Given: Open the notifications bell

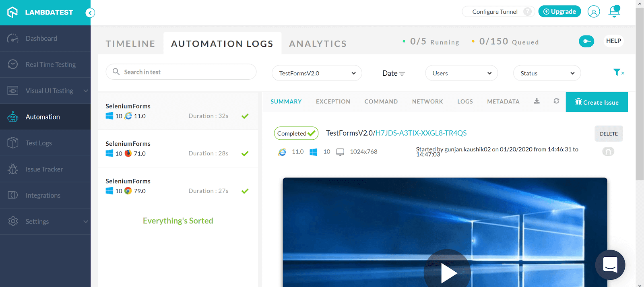Looking at the screenshot, I should (614, 11).
